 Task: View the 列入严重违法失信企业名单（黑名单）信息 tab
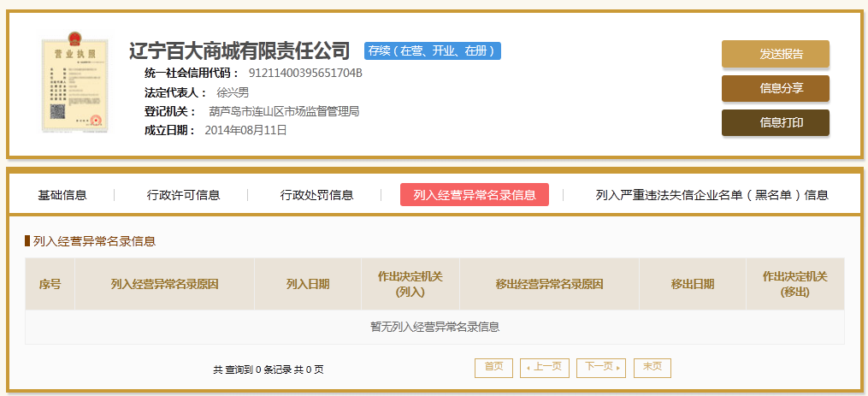(x=712, y=195)
